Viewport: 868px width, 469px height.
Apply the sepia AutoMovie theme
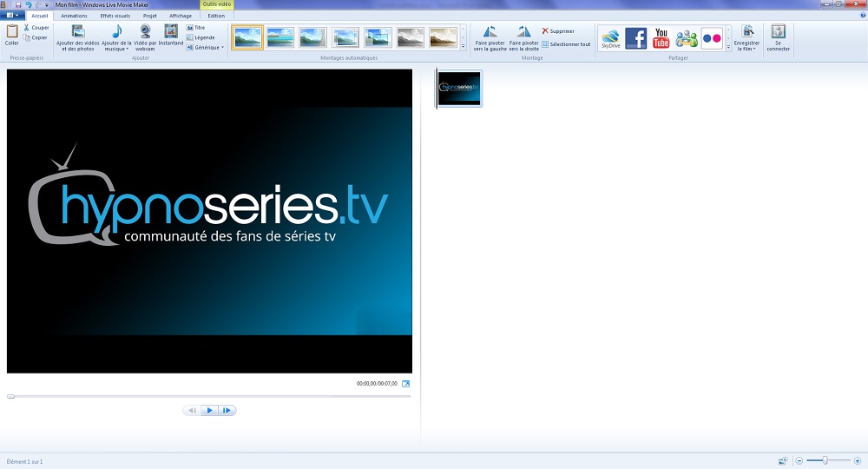444,37
